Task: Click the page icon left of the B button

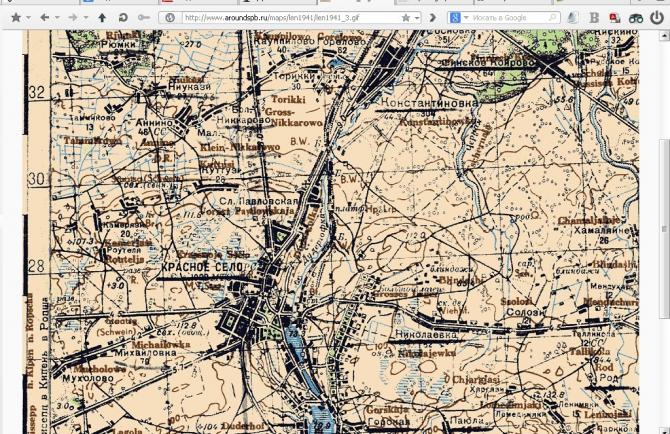Action: point(572,18)
